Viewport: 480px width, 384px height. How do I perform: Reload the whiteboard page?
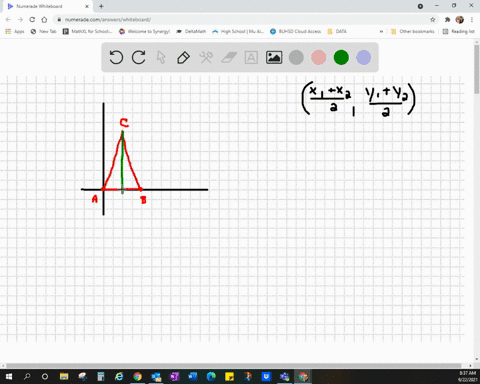(x=32, y=20)
